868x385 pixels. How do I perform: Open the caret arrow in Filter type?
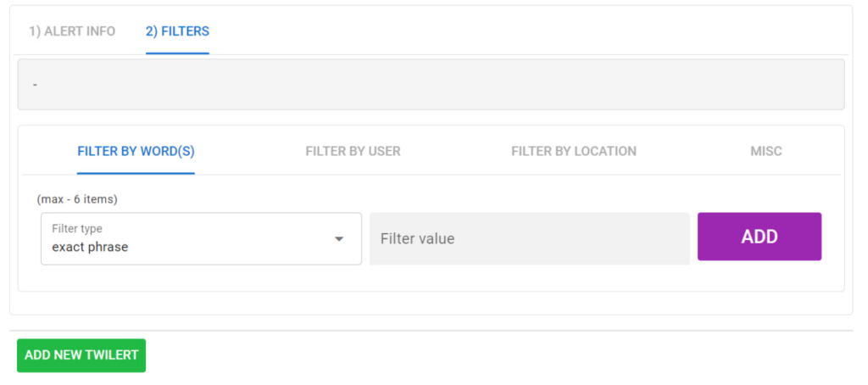(339, 239)
